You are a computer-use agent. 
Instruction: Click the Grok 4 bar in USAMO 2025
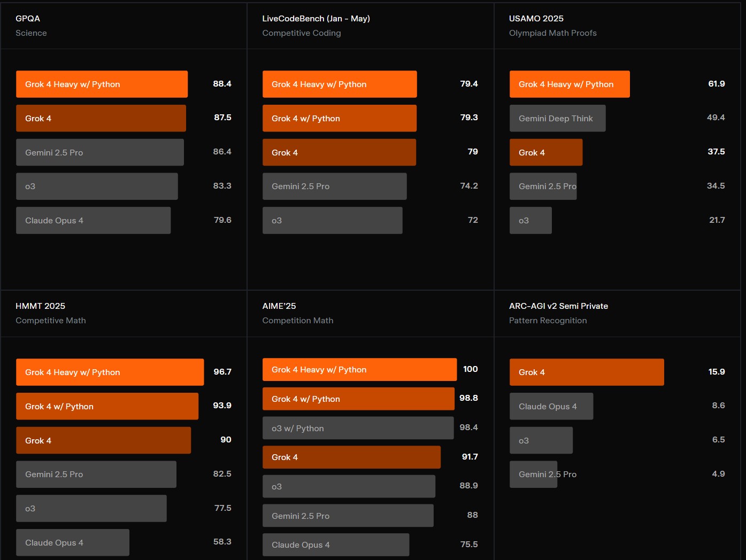pos(546,152)
